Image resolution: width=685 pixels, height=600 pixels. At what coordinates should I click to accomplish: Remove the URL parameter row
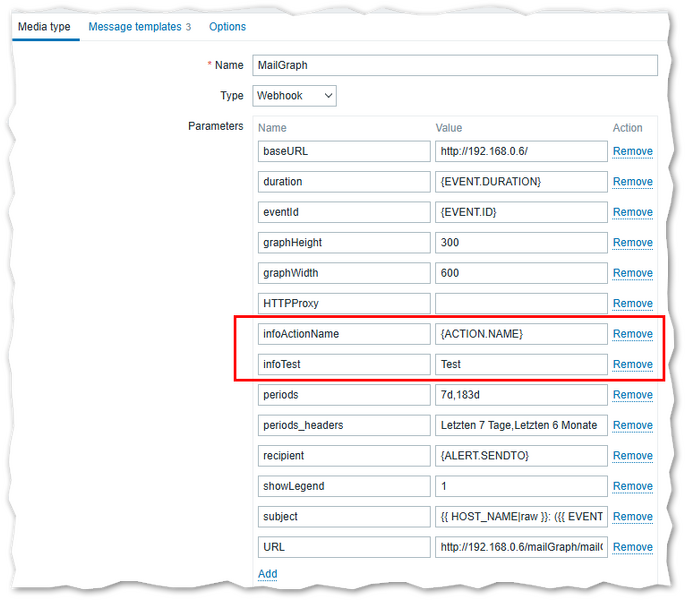pos(632,547)
